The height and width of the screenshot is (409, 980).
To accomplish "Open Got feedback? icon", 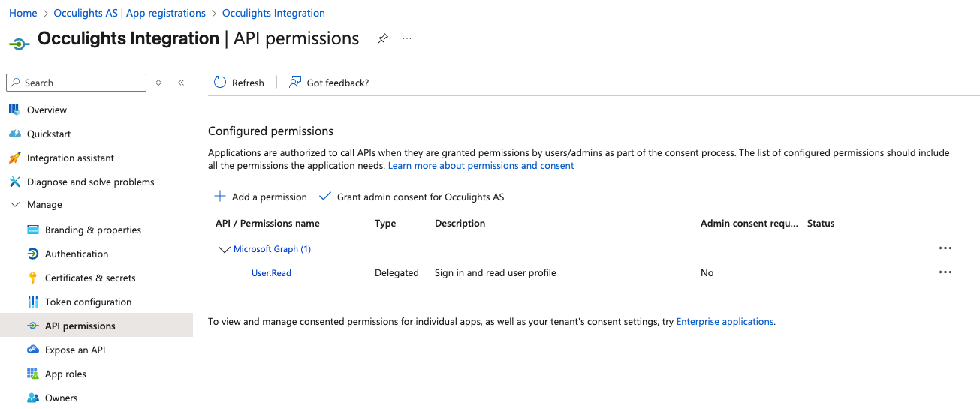I will pyautogui.click(x=295, y=83).
